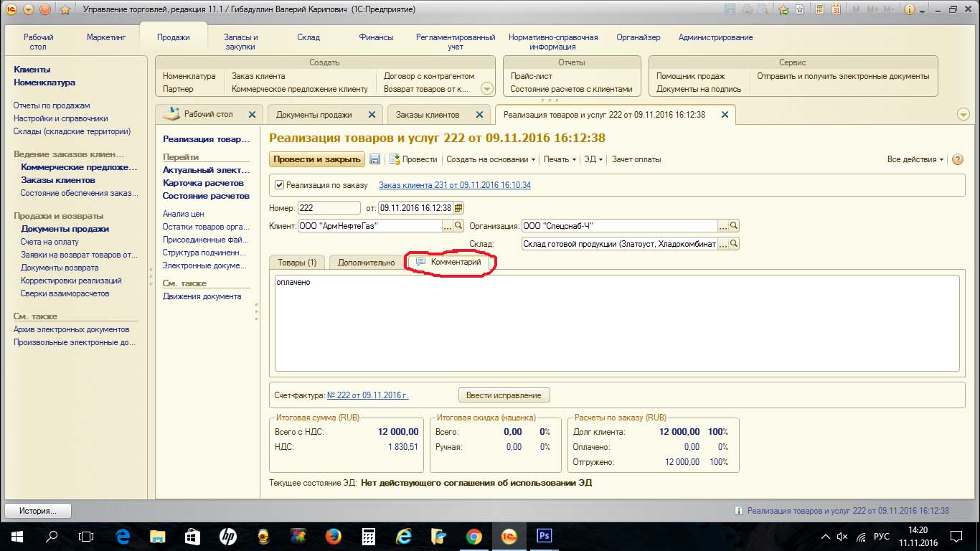Open the calendar picker beside the date field
Screen dimensions: 980x551
tap(459, 208)
